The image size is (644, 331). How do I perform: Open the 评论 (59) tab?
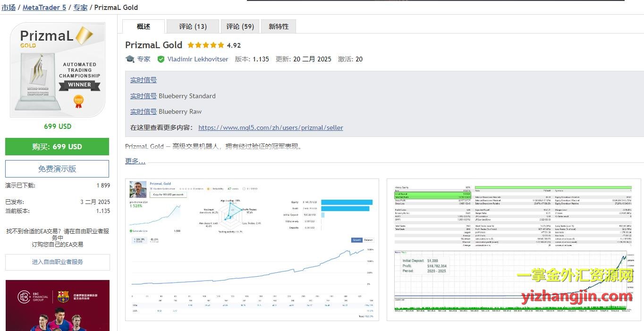(x=240, y=26)
